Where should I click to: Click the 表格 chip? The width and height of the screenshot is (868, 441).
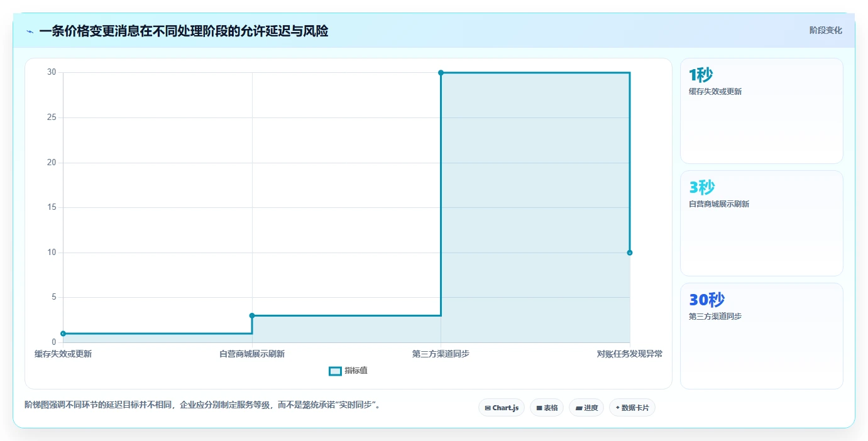[547, 408]
